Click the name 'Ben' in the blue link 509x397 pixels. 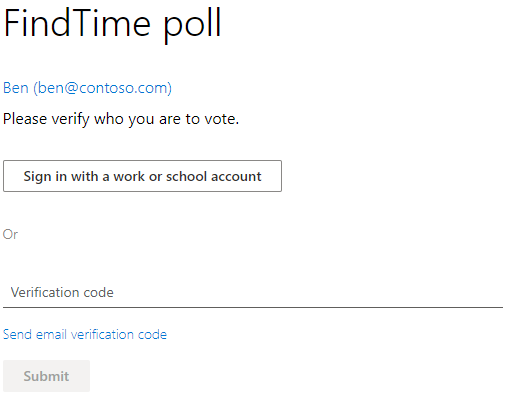(x=16, y=88)
